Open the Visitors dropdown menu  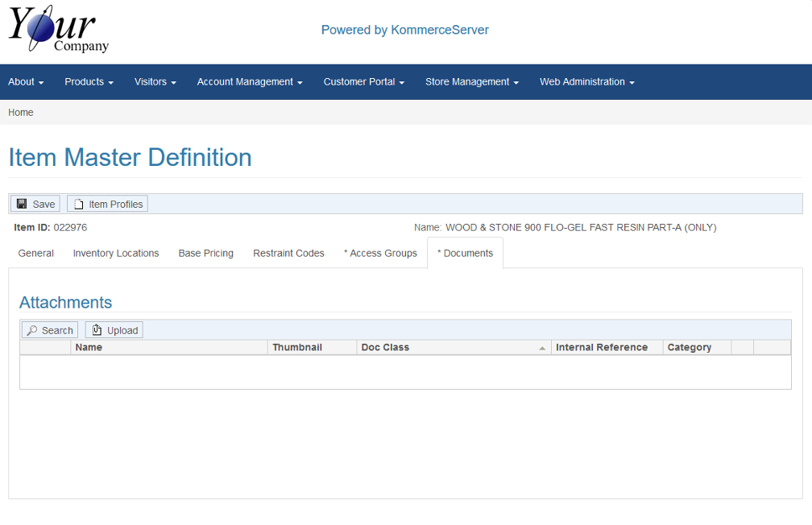click(x=155, y=82)
